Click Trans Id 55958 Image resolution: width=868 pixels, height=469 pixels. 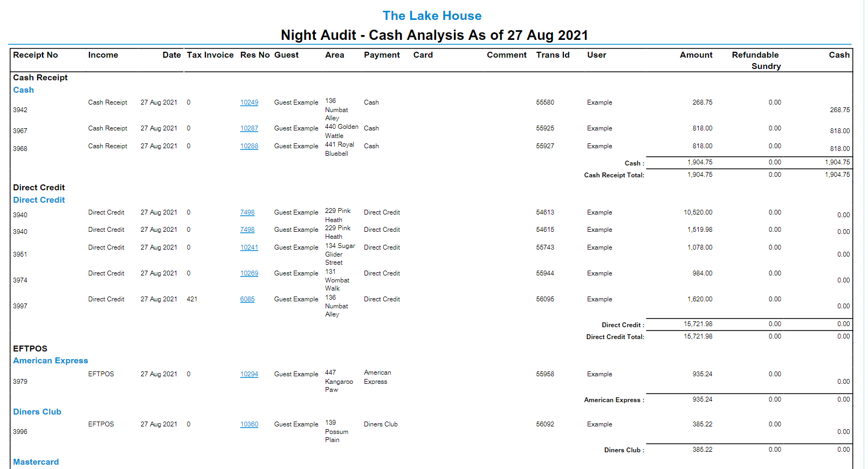pyautogui.click(x=545, y=374)
